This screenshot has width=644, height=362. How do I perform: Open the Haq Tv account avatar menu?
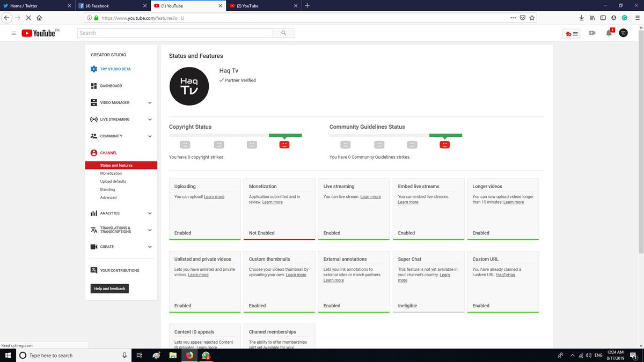[x=623, y=33]
